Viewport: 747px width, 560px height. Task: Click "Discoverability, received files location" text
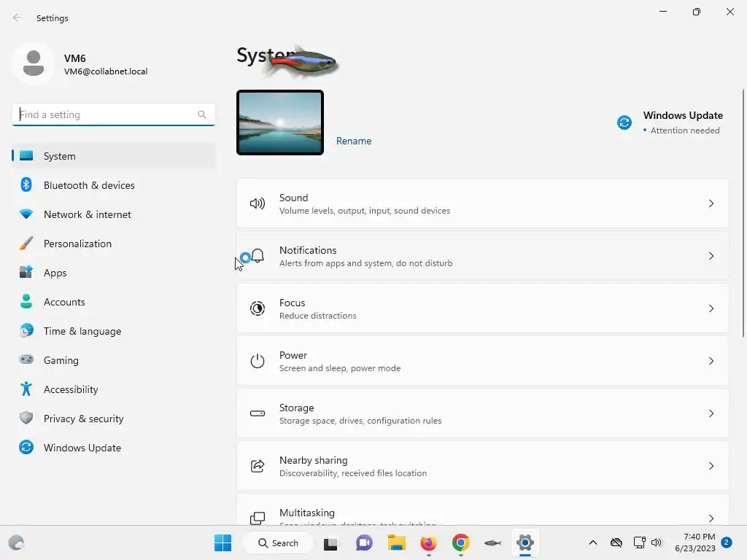[x=353, y=473]
